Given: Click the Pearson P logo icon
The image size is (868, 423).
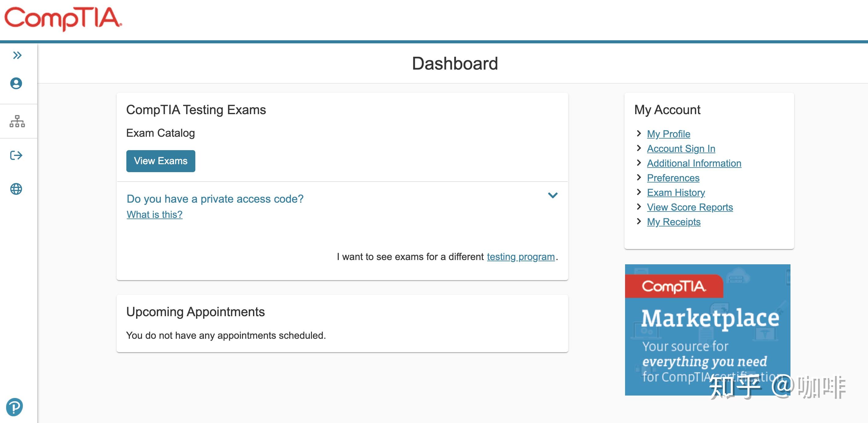Looking at the screenshot, I should tap(14, 407).
